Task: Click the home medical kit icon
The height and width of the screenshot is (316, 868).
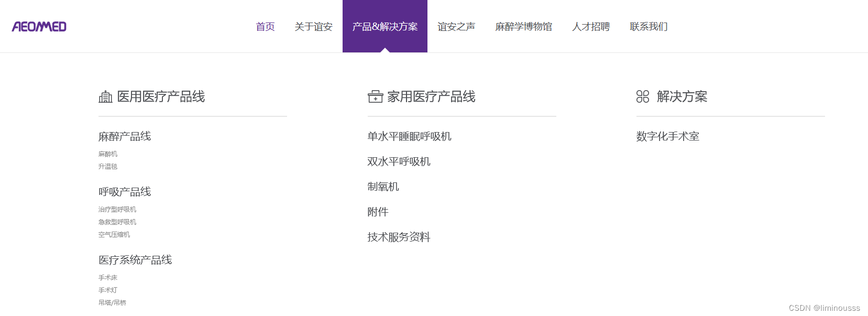Action: point(375,96)
